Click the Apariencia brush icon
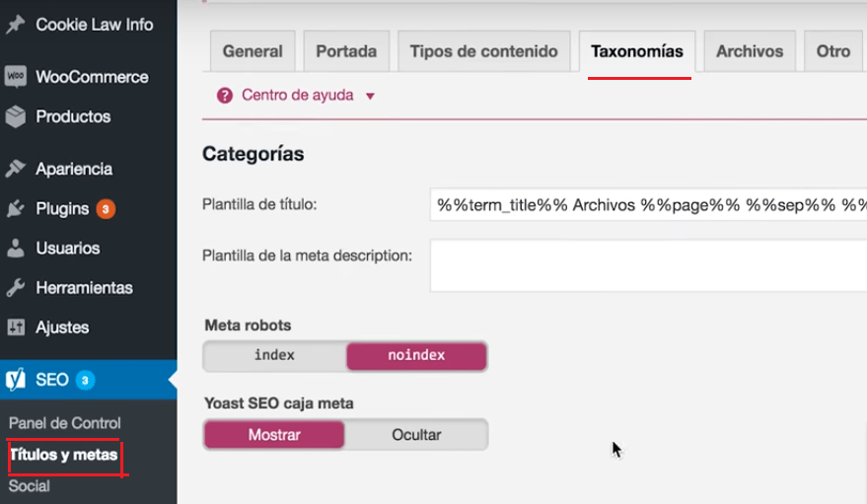 point(15,169)
